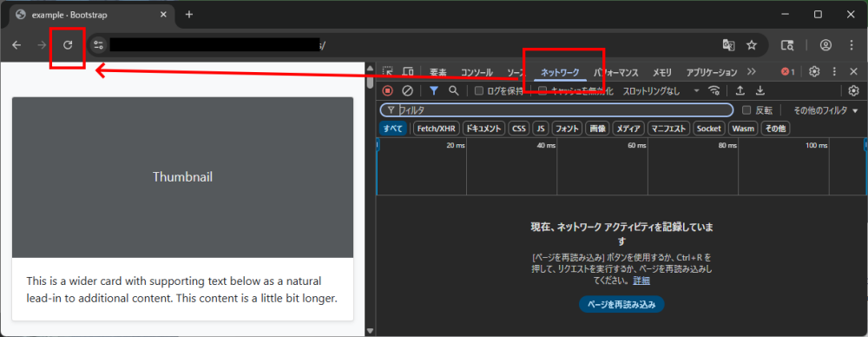Viewport: 868px width, 337px height.
Task: Check the キャッシュを無効化 checkbox
Action: coord(542,91)
